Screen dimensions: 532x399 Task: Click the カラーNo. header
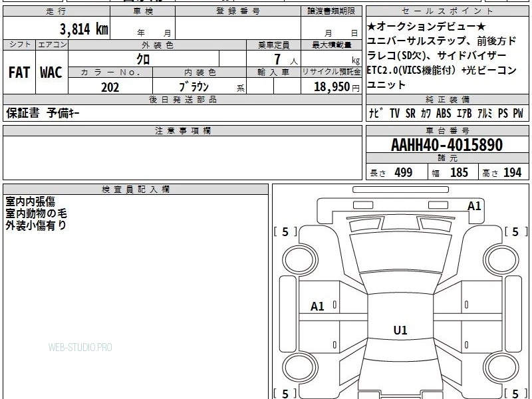coord(110,72)
